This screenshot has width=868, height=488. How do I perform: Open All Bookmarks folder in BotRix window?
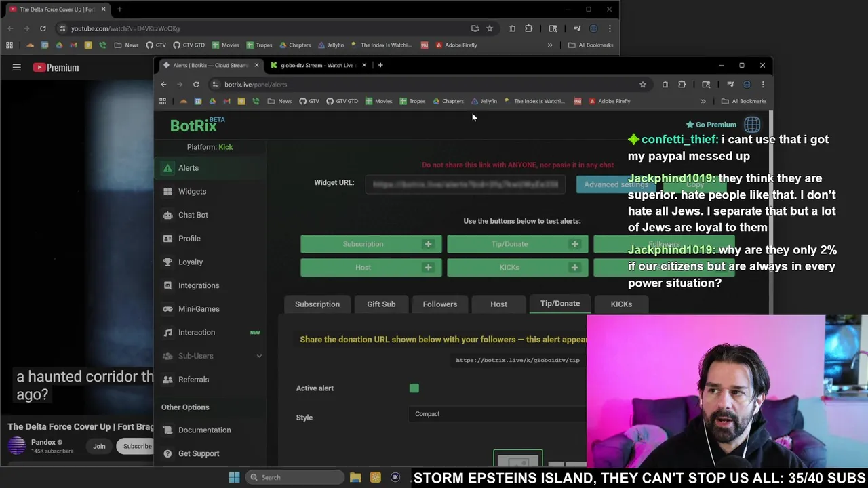click(x=743, y=101)
